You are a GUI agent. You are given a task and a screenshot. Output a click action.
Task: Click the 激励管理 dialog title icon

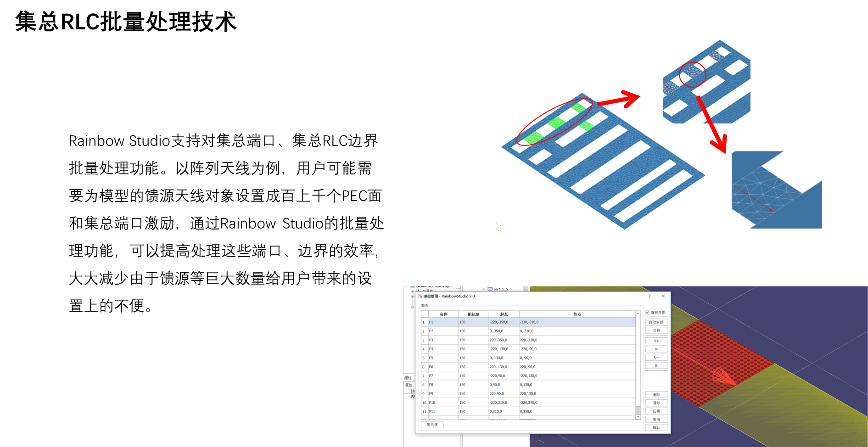point(420,296)
